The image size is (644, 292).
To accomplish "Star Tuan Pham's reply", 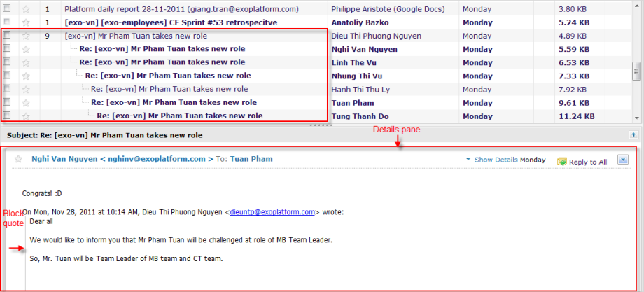I will tap(26, 103).
